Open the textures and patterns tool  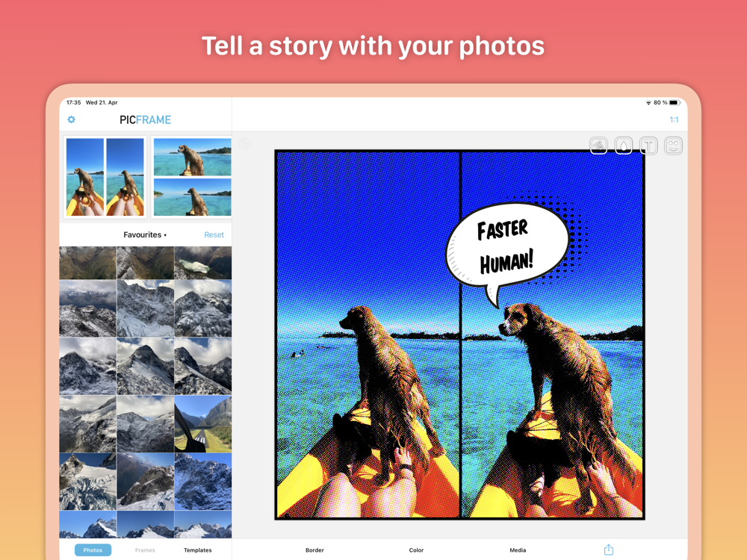click(598, 146)
